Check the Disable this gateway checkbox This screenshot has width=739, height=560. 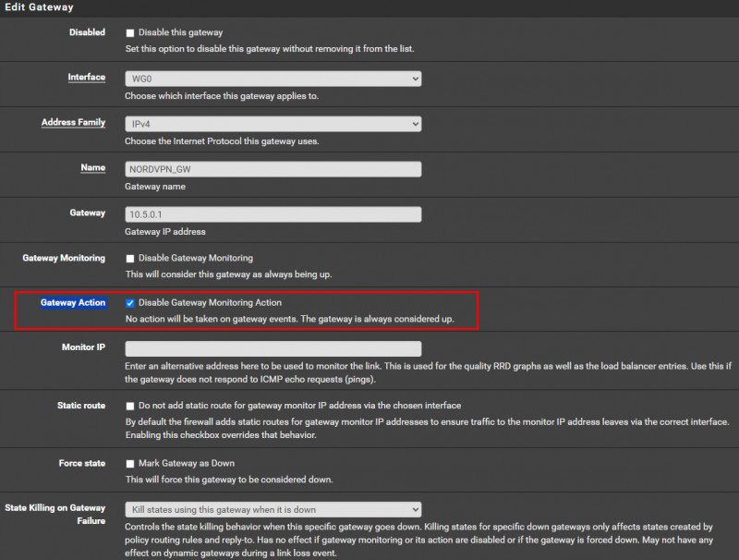pyautogui.click(x=130, y=32)
